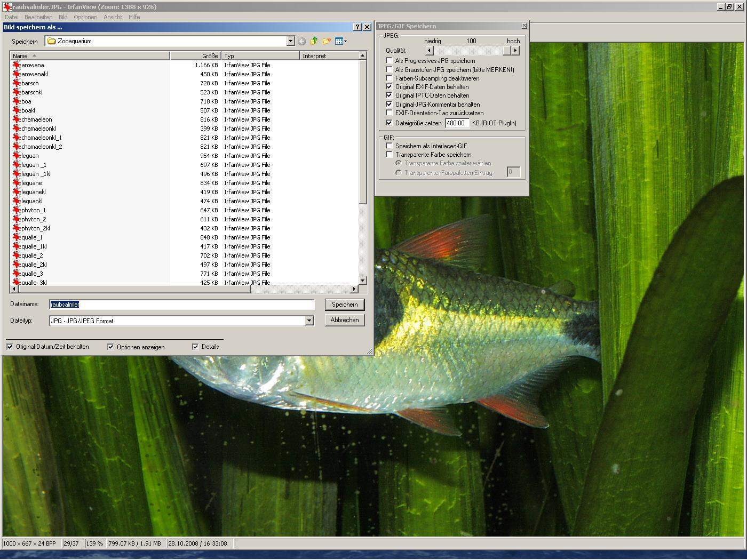Open the Bearbeiten menu

pos(38,17)
